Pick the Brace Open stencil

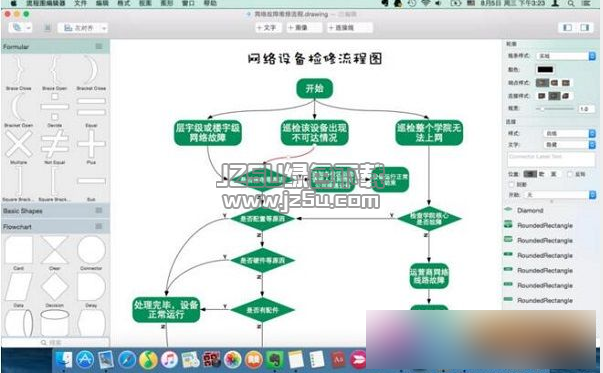(x=54, y=70)
